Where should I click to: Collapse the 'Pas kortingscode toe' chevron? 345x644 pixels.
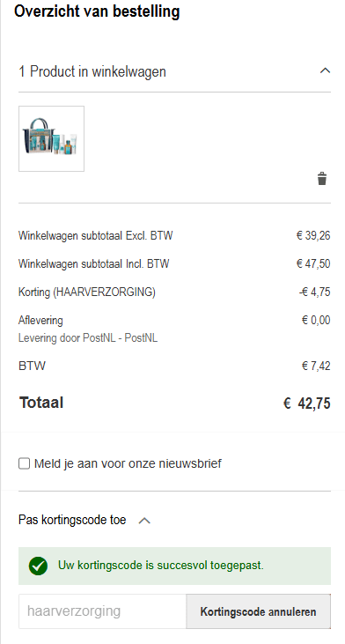point(144,521)
